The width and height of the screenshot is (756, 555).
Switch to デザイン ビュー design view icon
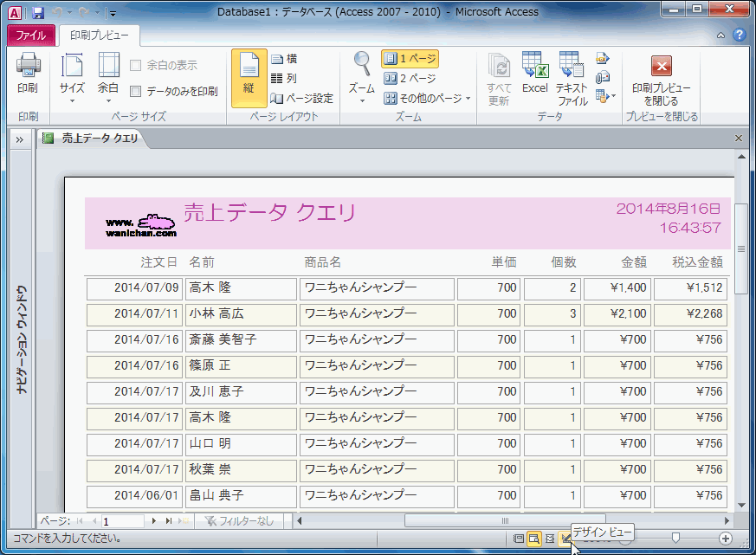565,539
